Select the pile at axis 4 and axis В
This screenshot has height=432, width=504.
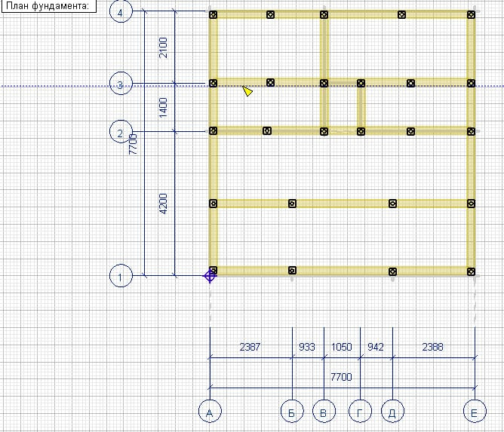tap(324, 14)
